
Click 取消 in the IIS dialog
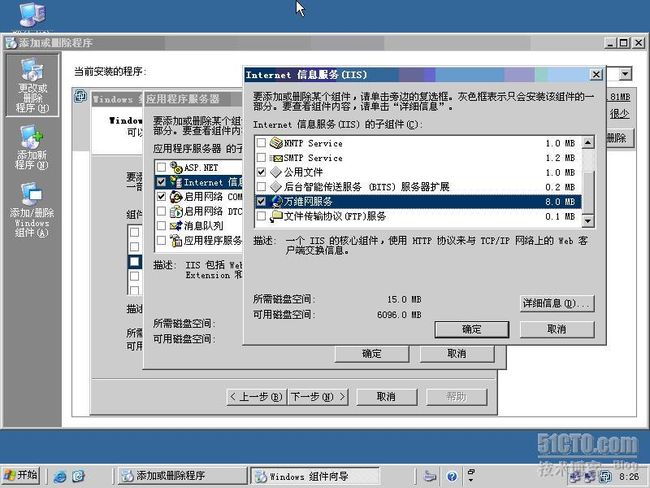[557, 329]
